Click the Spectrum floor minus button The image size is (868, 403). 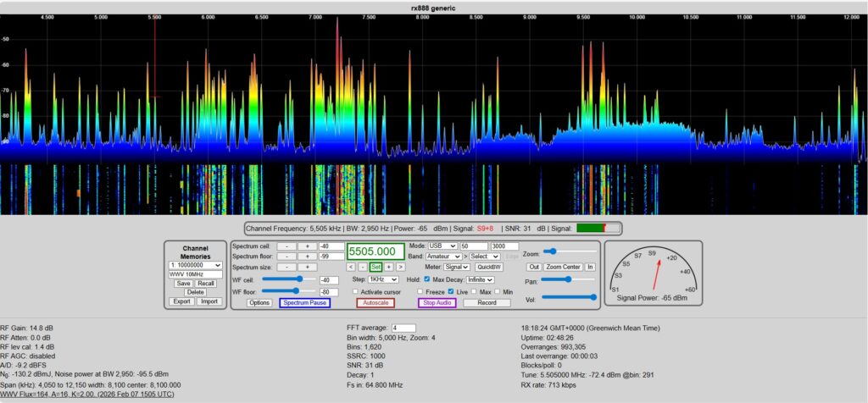287,257
